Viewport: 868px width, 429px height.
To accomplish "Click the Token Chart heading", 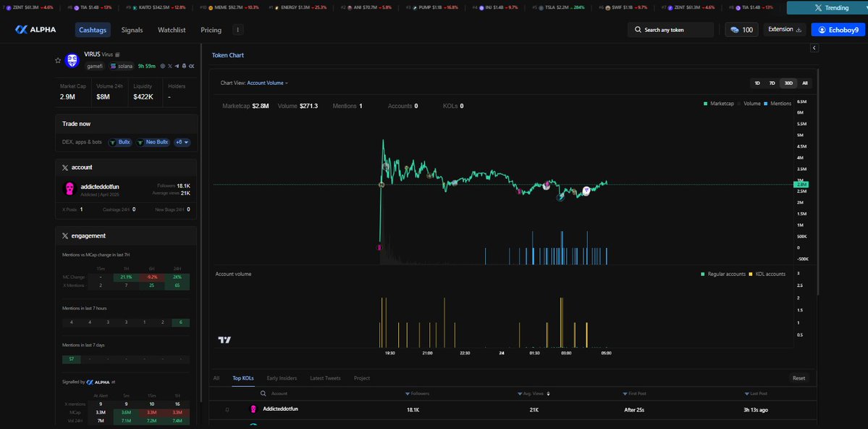I will [227, 55].
